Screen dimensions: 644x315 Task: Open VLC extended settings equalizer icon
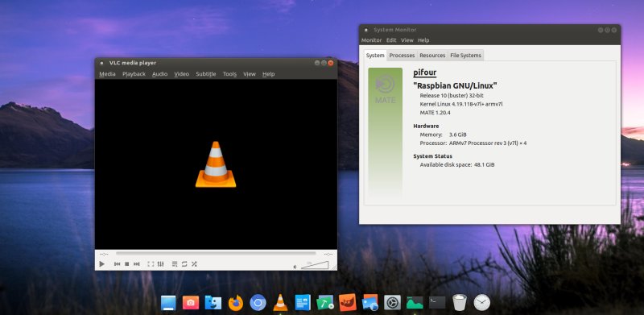pos(160,264)
